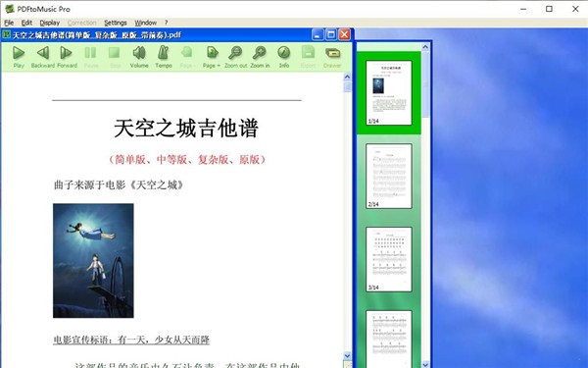
Task: Click the greyed Stop button
Action: (x=115, y=57)
